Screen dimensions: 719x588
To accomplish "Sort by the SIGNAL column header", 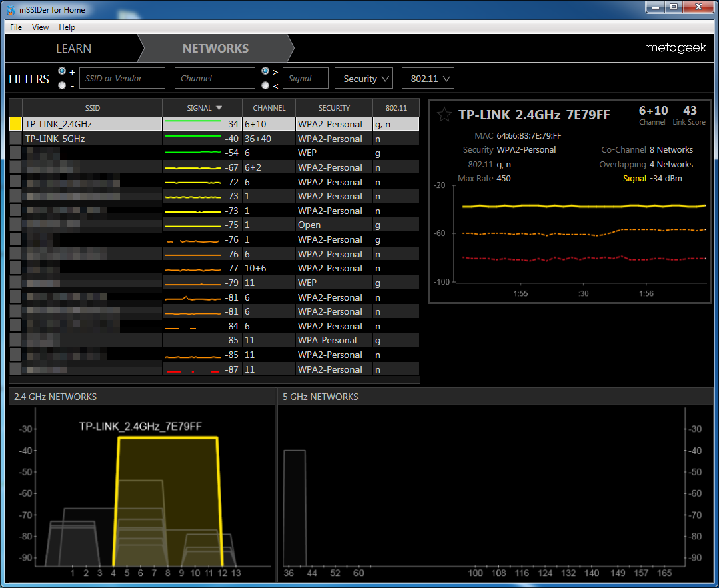I will 202,108.
